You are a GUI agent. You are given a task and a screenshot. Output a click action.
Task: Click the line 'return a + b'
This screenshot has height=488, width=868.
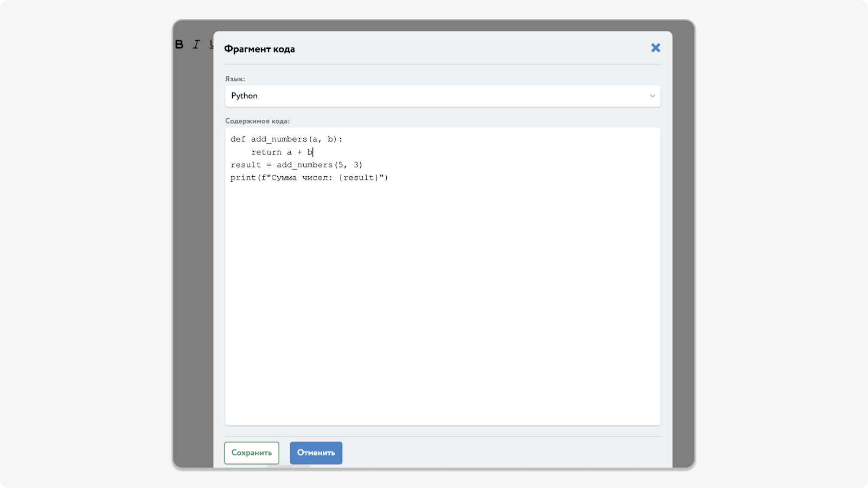[282, 152]
